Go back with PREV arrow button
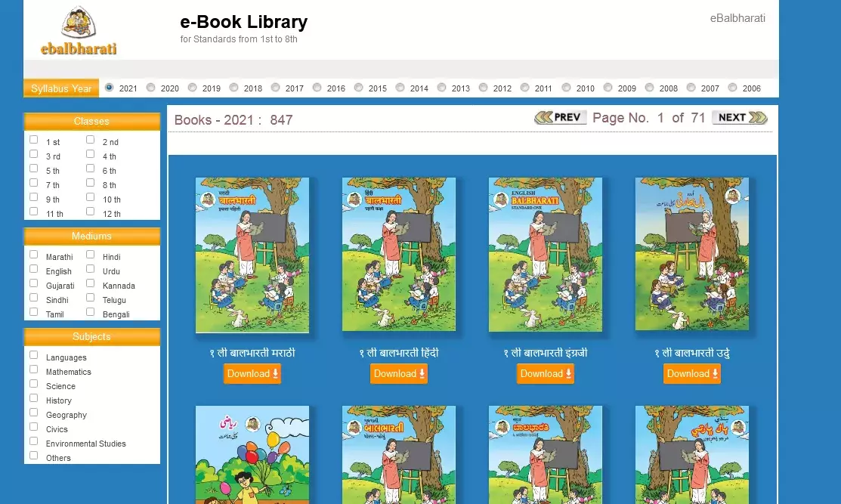 (x=561, y=117)
